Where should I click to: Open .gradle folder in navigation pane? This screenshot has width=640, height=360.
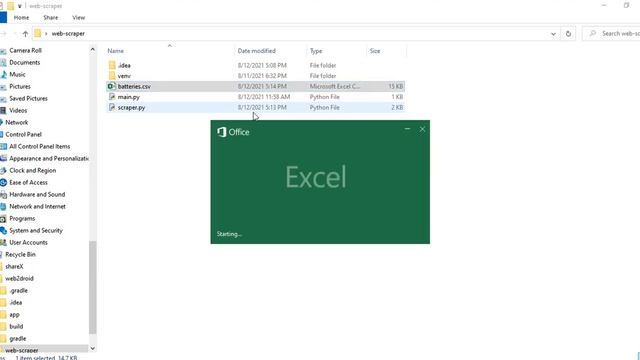click(18, 291)
